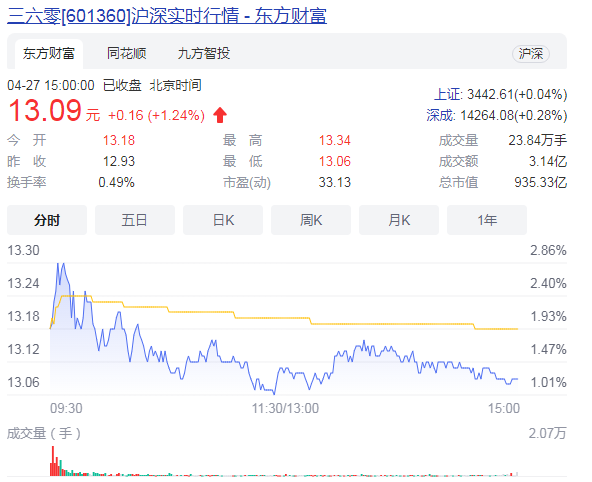Open the 上证 index link

pos(448,94)
